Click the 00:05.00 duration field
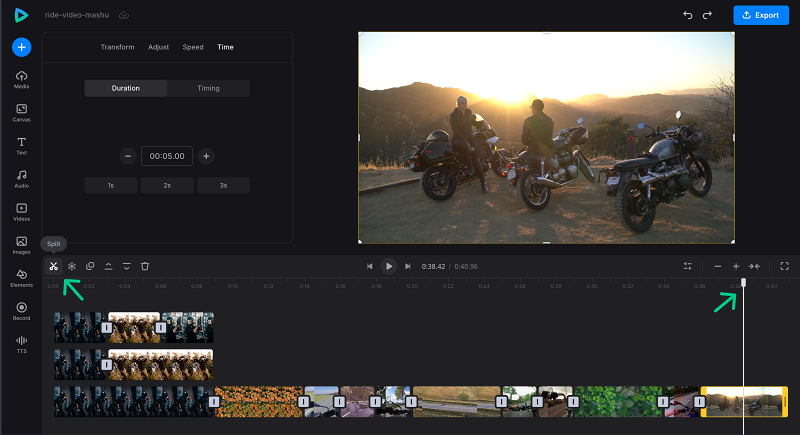Viewport: 800px width, 435px height. tap(167, 156)
